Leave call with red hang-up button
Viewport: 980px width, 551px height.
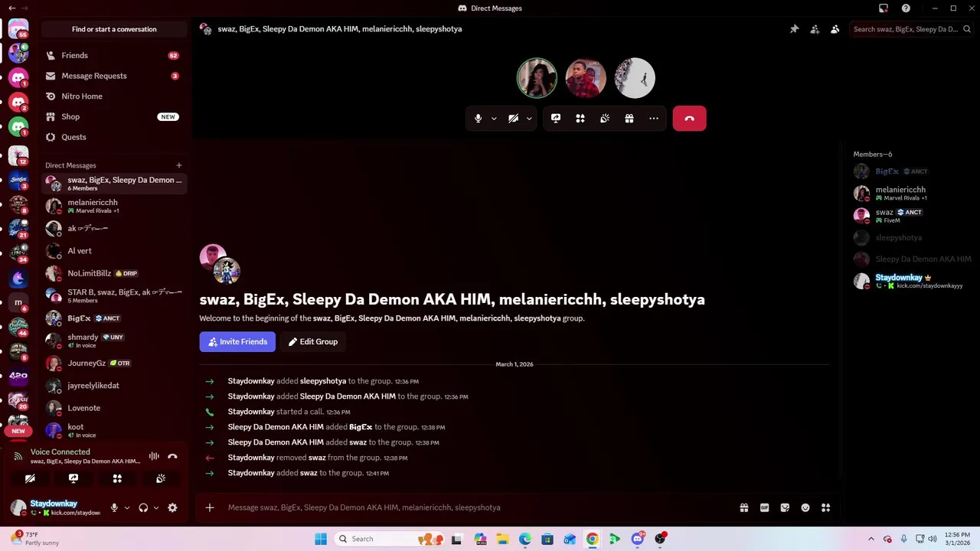coord(689,119)
